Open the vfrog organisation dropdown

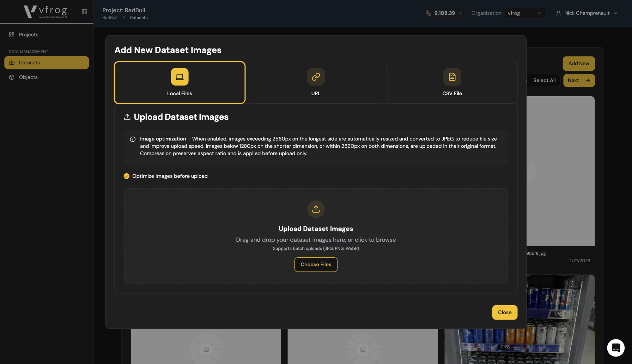(x=525, y=13)
